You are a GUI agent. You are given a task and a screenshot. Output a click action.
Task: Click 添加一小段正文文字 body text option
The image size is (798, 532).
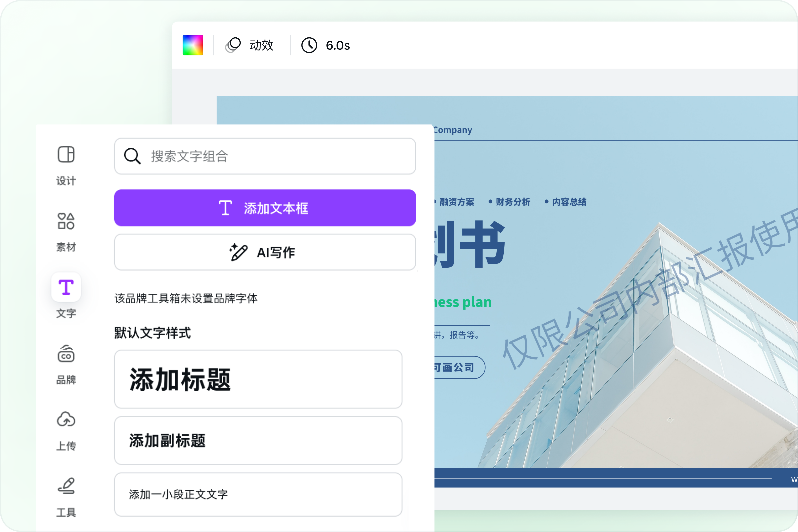pos(258,495)
